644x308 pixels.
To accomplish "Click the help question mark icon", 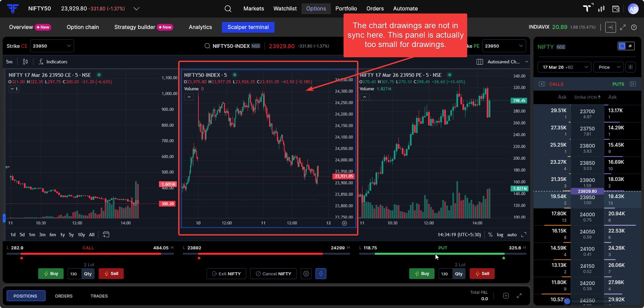I will pyautogui.click(x=634, y=27).
